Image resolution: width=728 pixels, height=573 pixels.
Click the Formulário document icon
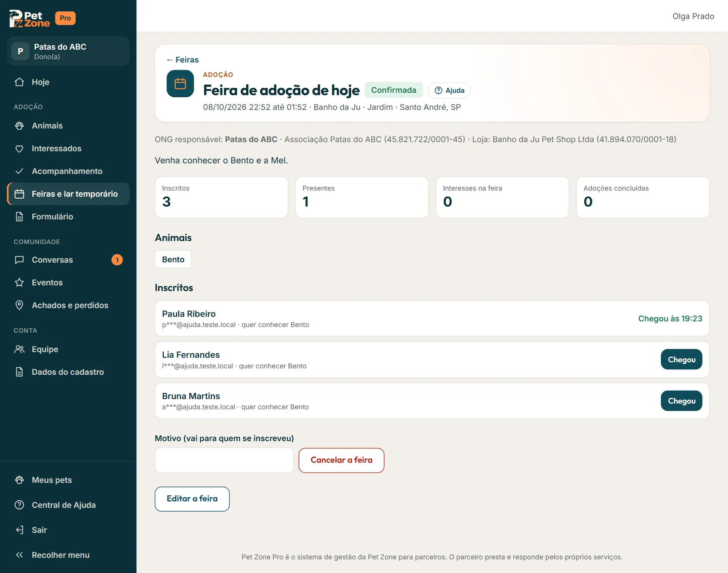tap(19, 216)
